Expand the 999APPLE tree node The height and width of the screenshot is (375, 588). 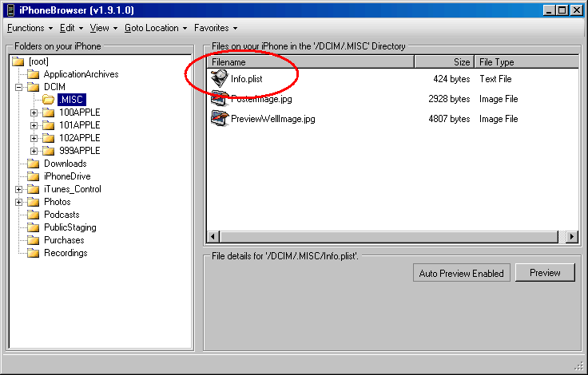click(34, 151)
